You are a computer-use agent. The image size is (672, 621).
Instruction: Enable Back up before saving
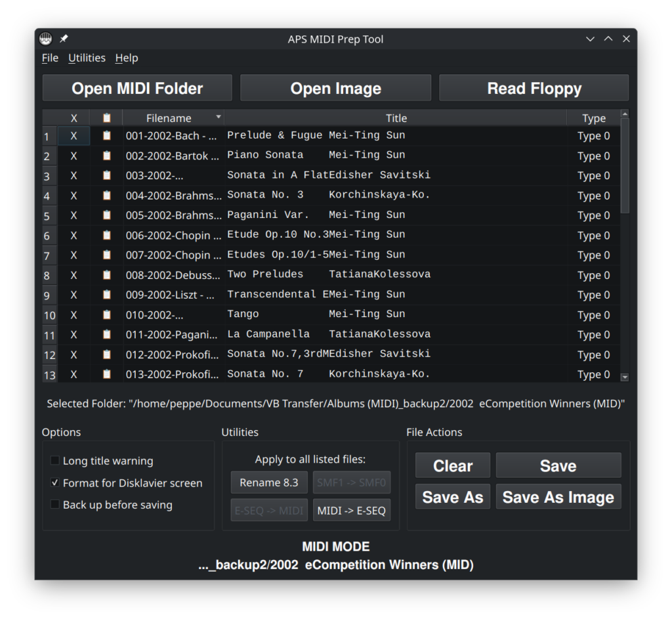coord(54,505)
